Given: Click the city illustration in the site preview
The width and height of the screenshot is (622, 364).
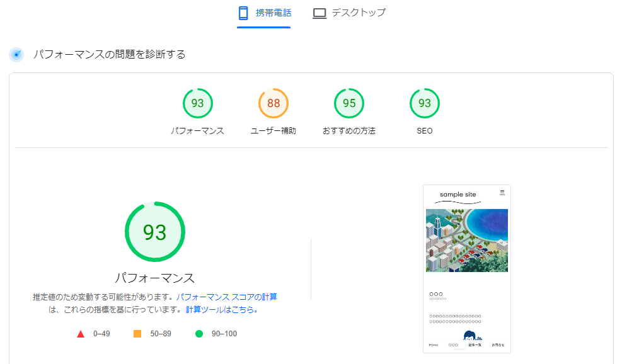Looking at the screenshot, I should (467, 241).
